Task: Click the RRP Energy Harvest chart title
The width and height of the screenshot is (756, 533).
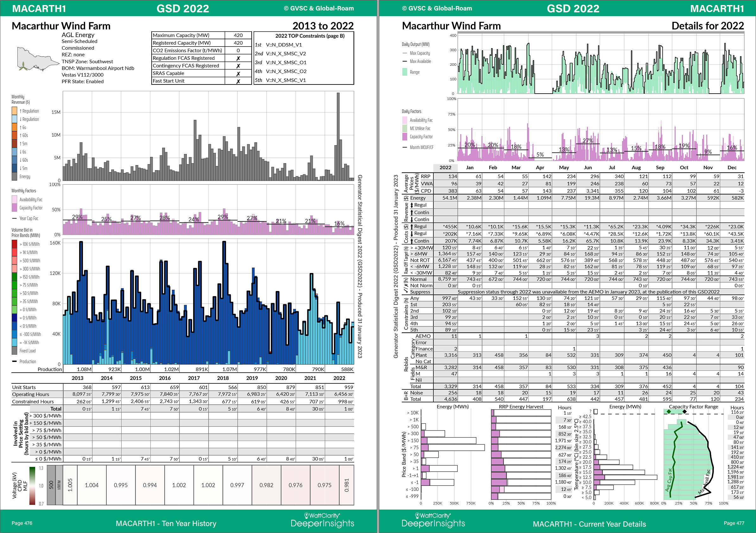Action: click(521, 407)
